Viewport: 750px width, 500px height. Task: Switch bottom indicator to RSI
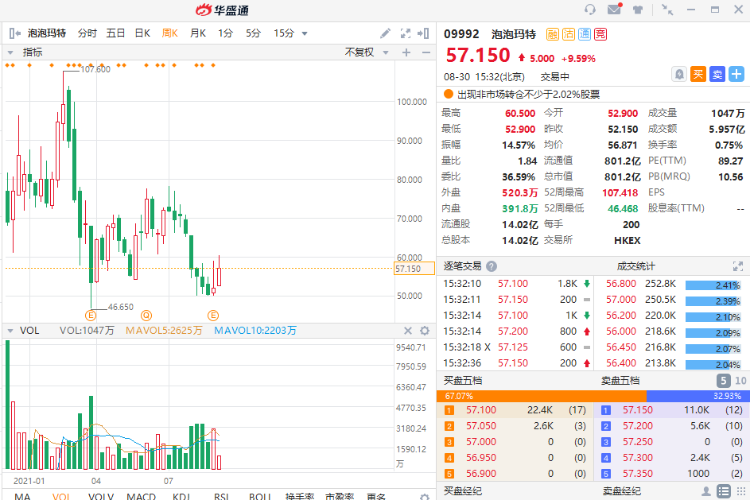point(221,496)
